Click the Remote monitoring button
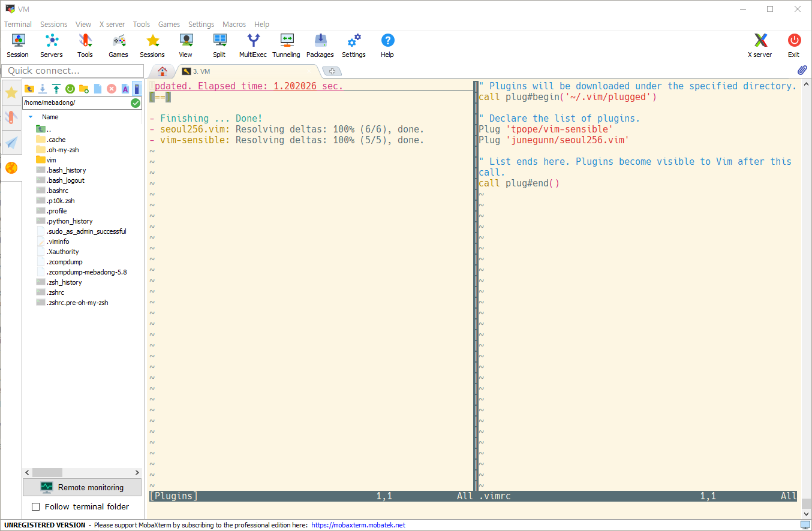812x531 pixels. tap(82, 487)
